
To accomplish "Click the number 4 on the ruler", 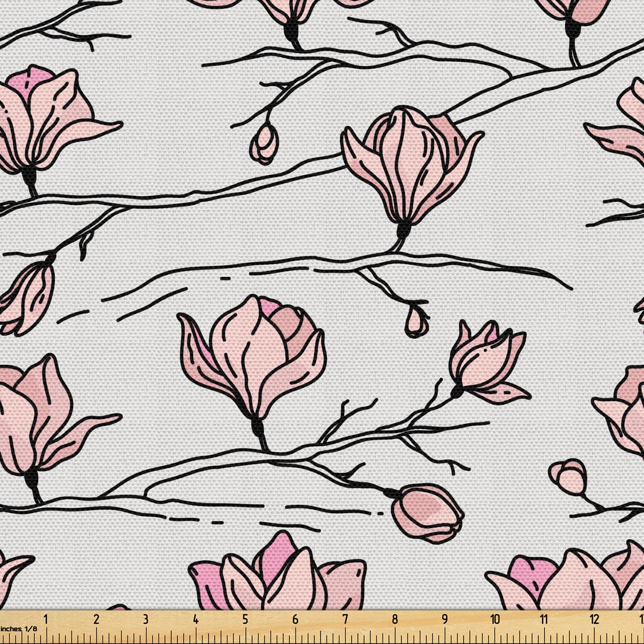I will [x=196, y=619].
